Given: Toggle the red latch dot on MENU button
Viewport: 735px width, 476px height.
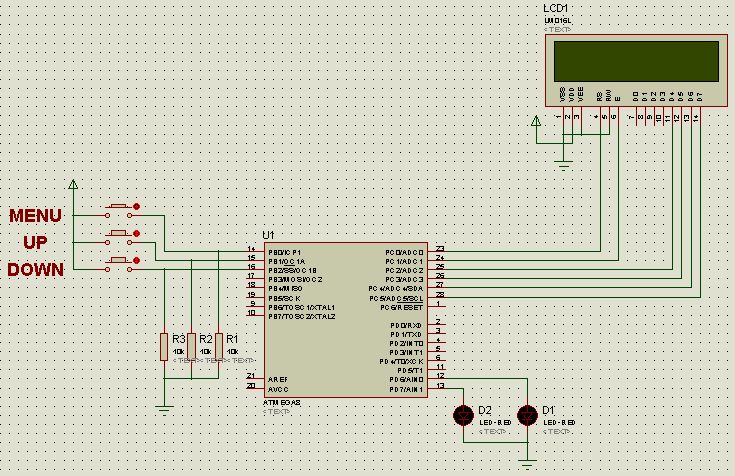Looking at the screenshot, I should (x=136, y=206).
